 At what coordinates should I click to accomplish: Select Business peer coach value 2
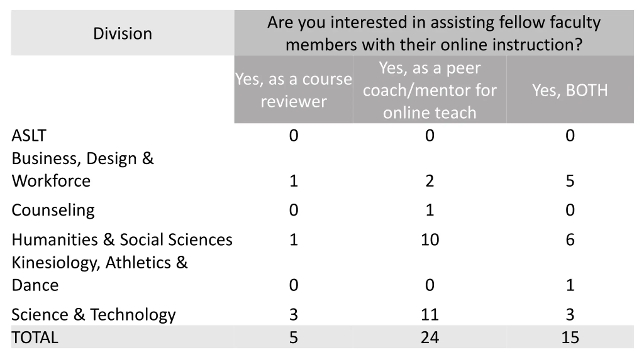point(430,181)
